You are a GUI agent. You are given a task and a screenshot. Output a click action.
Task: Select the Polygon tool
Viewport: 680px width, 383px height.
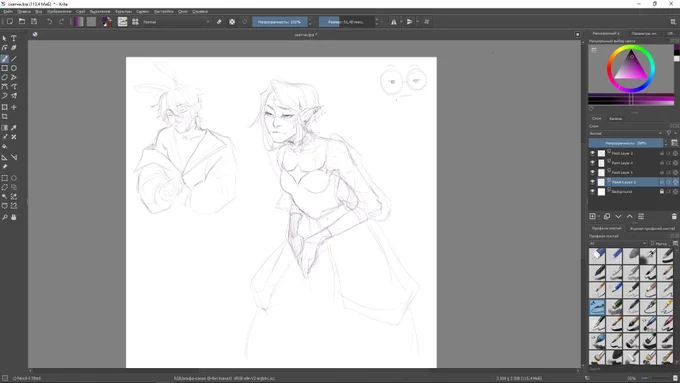coord(5,77)
